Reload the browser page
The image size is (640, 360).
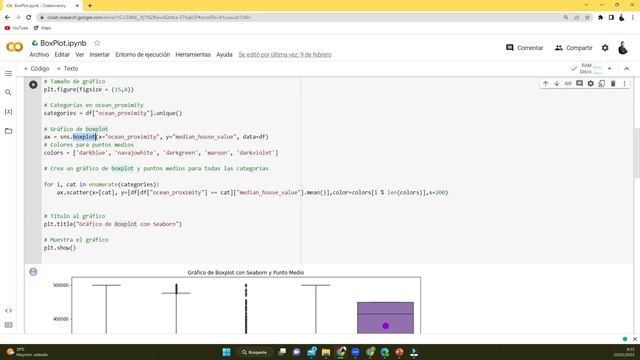pos(29,18)
